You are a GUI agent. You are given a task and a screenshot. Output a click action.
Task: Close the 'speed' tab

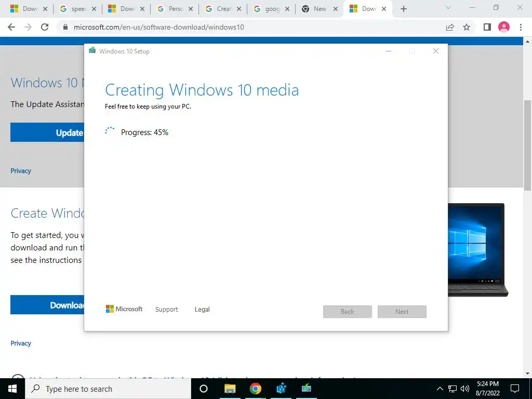click(x=95, y=9)
